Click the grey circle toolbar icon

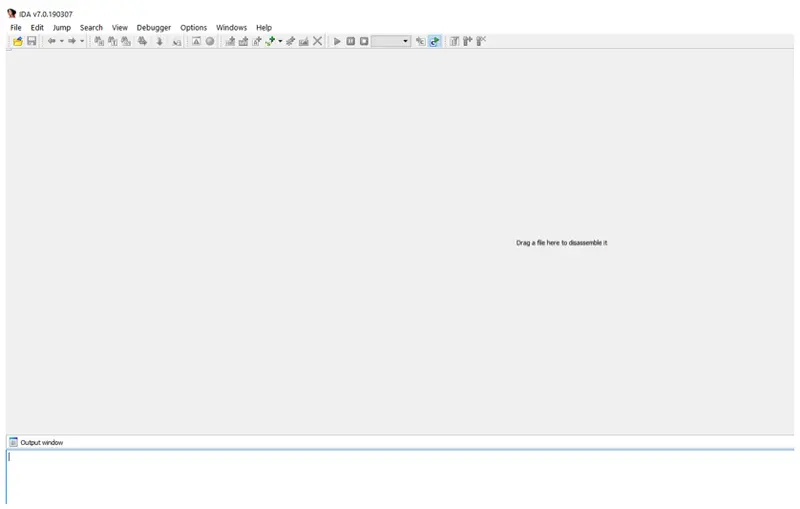coord(210,41)
